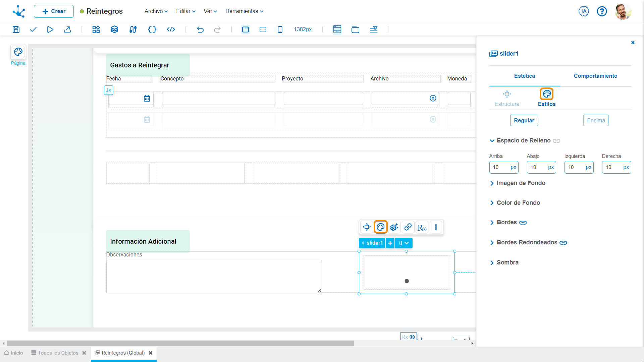
Task: Click the slider pagination dot
Action: point(407,281)
